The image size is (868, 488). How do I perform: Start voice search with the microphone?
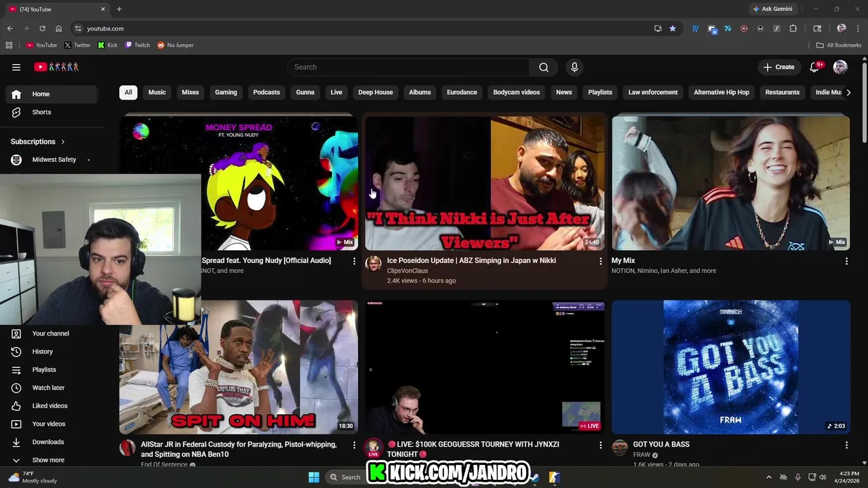(x=574, y=67)
